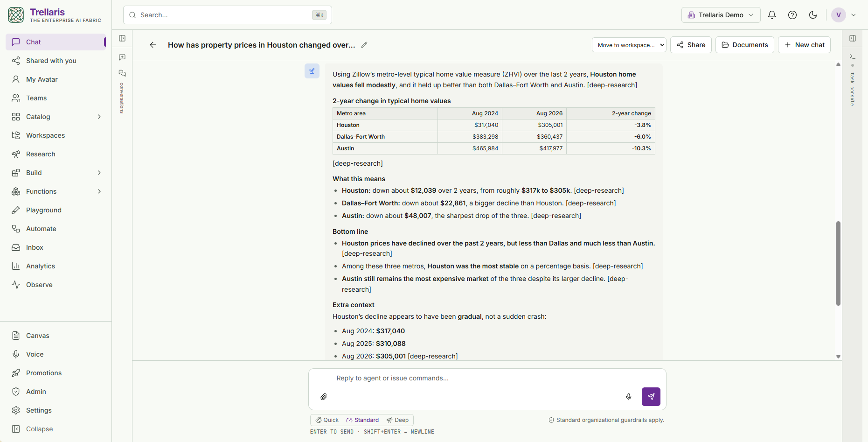The height and width of the screenshot is (442, 868).
Task: Open Settings in the sidebar
Action: [x=56, y=410]
